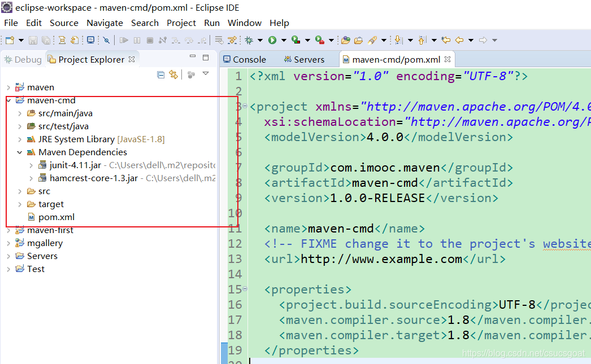Click the Step Return icon
The image size is (591, 364).
click(202, 40)
